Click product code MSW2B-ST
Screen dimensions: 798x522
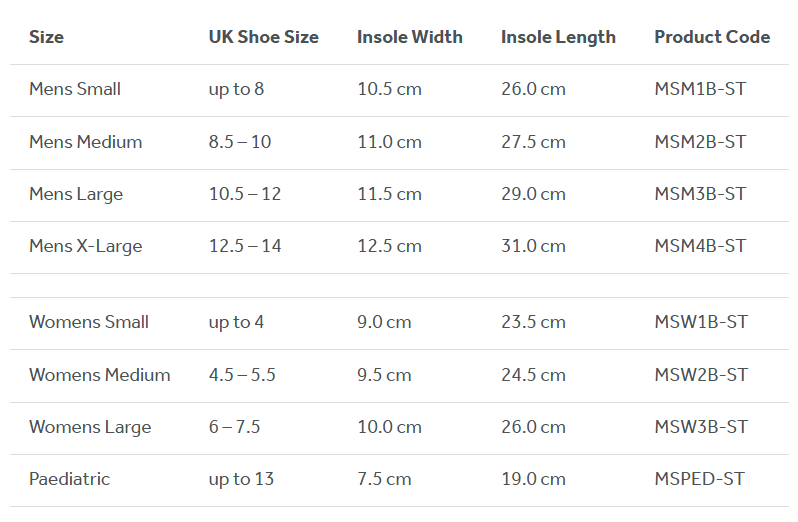pyautogui.click(x=701, y=375)
